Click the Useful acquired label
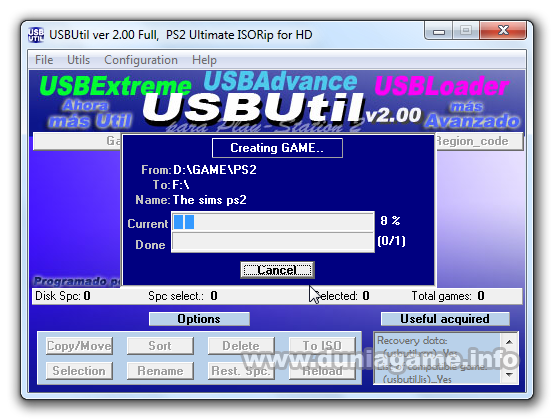The width and height of the screenshot is (554, 420). pos(445,319)
